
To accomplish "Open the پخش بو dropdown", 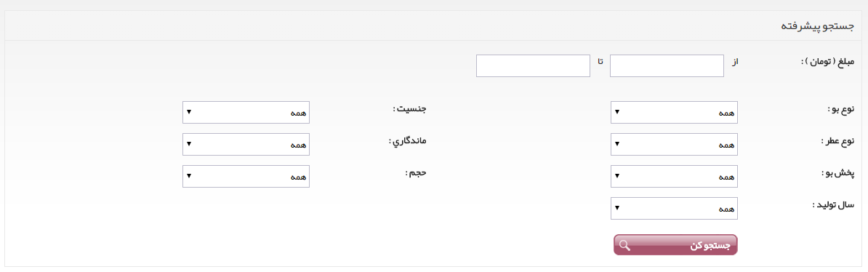I will tap(674, 176).
